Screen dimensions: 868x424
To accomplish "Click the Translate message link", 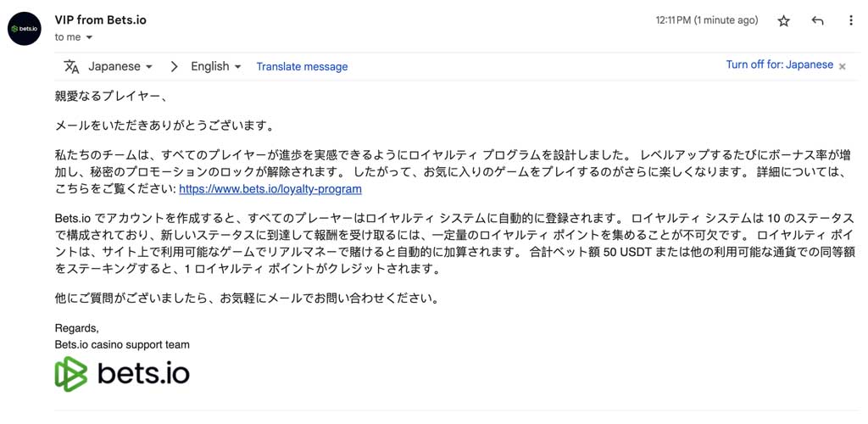I will [x=303, y=66].
